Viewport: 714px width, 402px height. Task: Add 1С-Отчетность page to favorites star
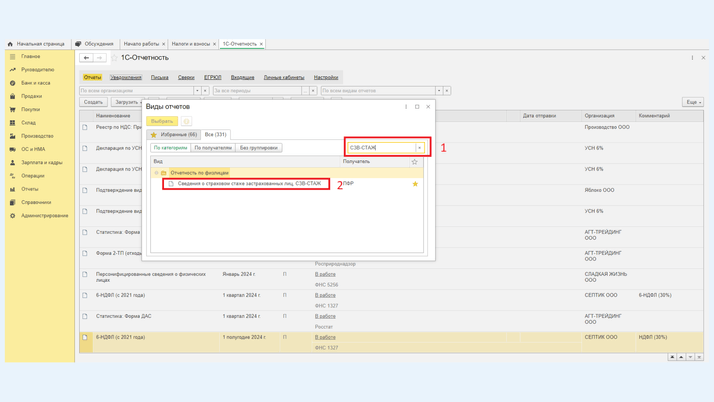coord(114,58)
